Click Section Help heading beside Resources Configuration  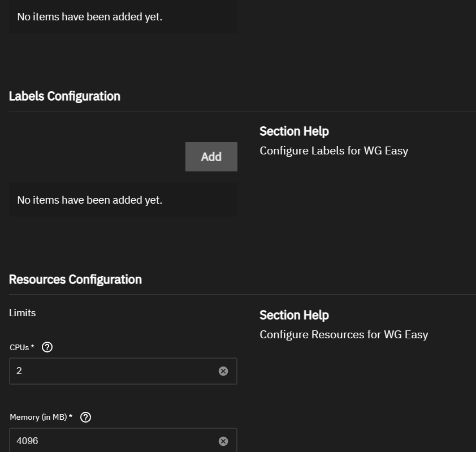point(294,315)
